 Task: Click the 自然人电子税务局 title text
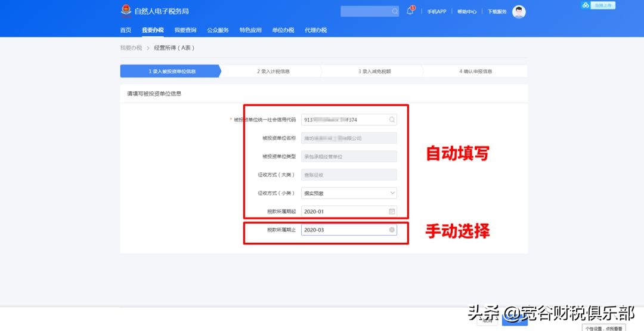tap(162, 11)
